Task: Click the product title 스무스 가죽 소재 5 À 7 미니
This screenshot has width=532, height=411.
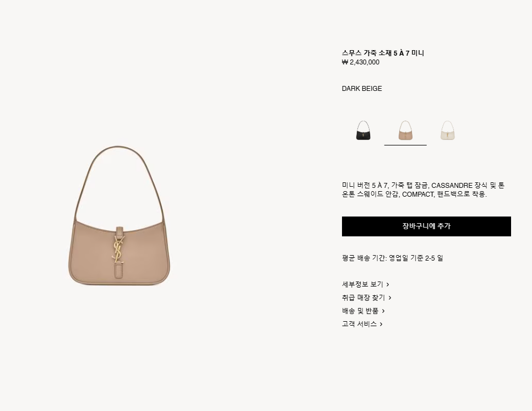Action: click(x=383, y=53)
